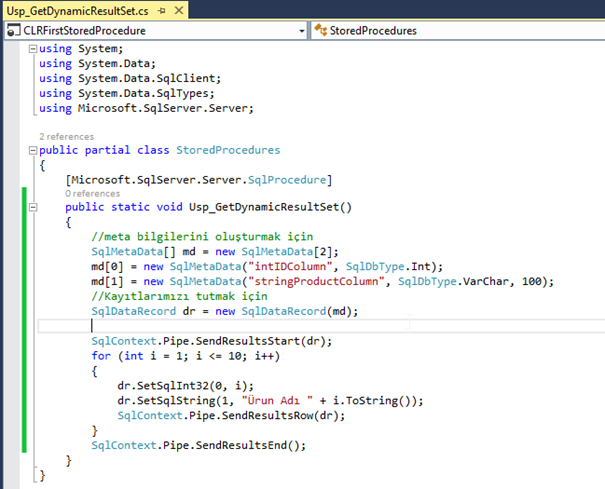Click the comment '//Kayıtlarımızı tutmak için'
This screenshot has width=605, height=489.
[x=179, y=296]
